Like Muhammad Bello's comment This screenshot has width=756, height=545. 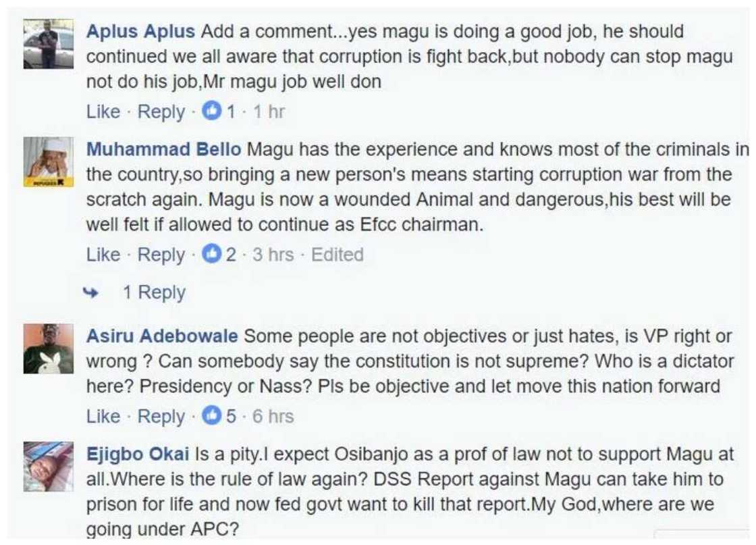click(x=103, y=255)
